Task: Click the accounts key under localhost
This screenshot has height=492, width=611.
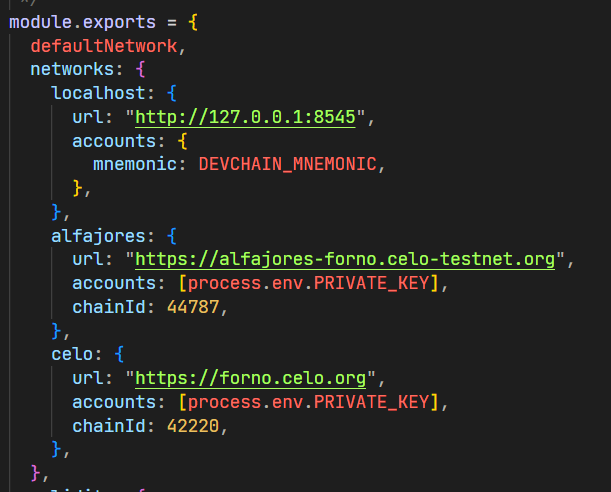Action: point(113,141)
